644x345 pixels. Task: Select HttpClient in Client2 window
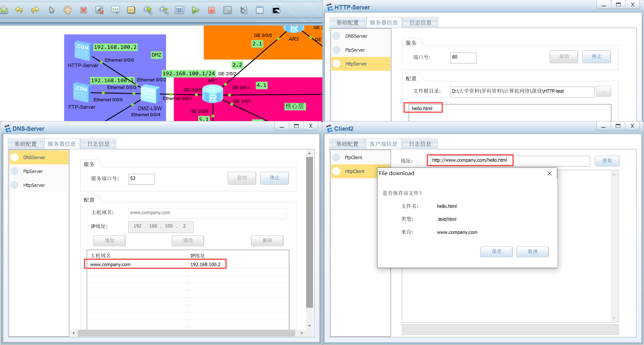(x=355, y=171)
